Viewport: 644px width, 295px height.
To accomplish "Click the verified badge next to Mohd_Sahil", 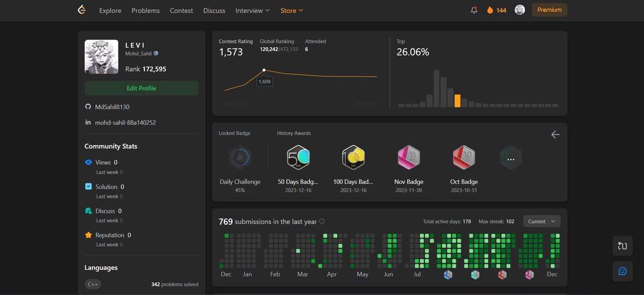I will [156, 54].
